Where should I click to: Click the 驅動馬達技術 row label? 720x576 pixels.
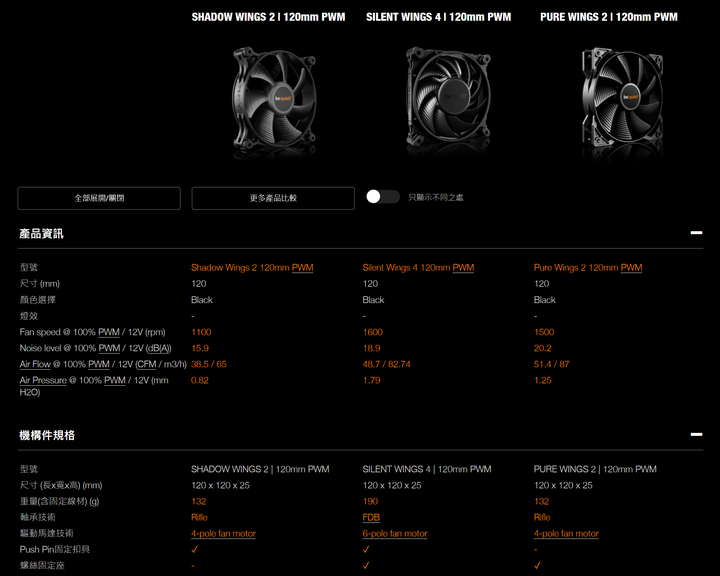click(x=46, y=533)
